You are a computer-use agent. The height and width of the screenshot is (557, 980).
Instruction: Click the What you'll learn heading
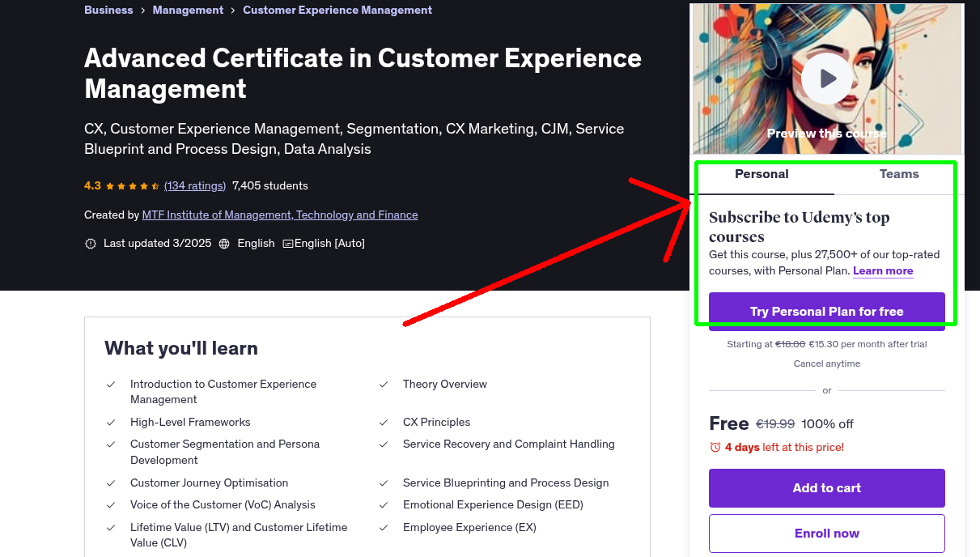(181, 348)
